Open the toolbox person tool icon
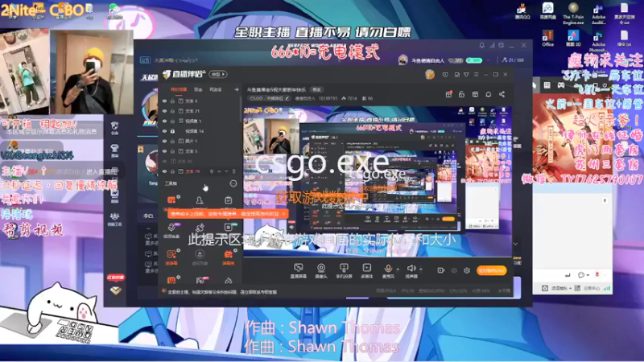This screenshot has width=644, height=362. click(200, 200)
